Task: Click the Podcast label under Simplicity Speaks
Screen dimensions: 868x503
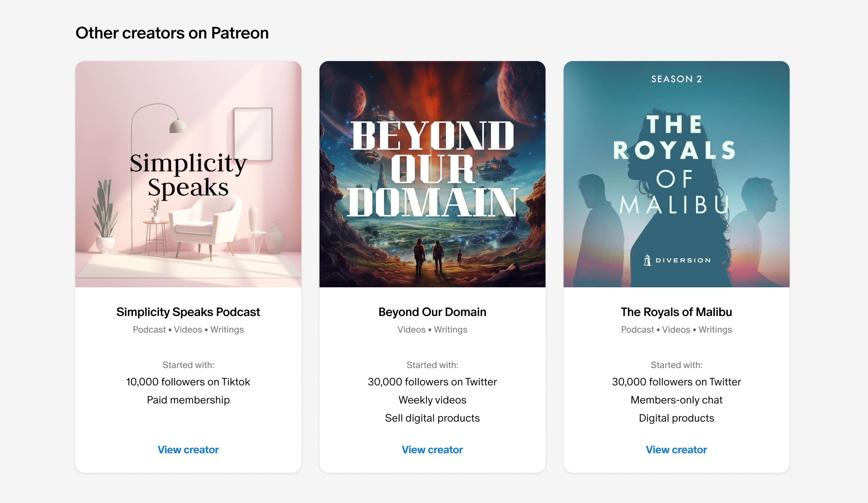Action: pos(150,329)
